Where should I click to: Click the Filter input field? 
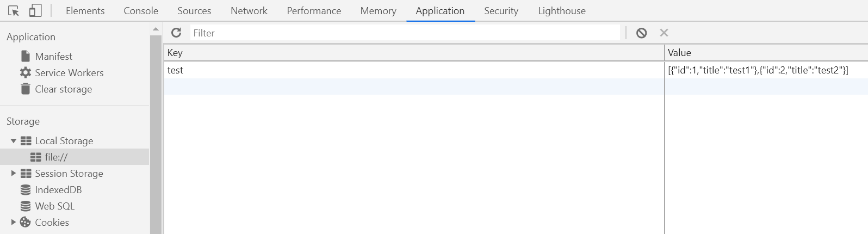[405, 33]
